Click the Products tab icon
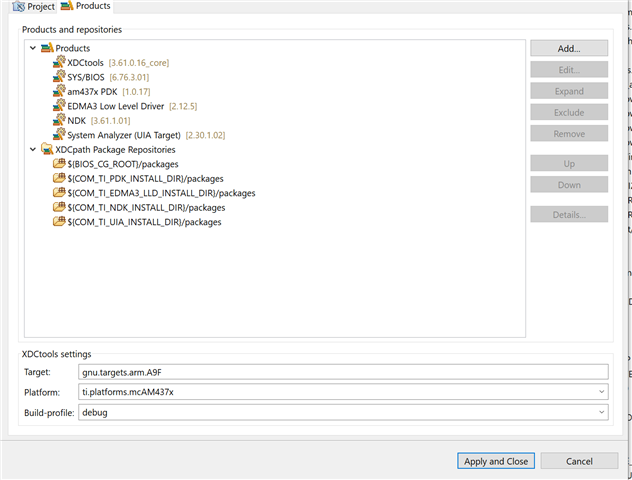632x480 pixels. pyautogui.click(x=67, y=6)
